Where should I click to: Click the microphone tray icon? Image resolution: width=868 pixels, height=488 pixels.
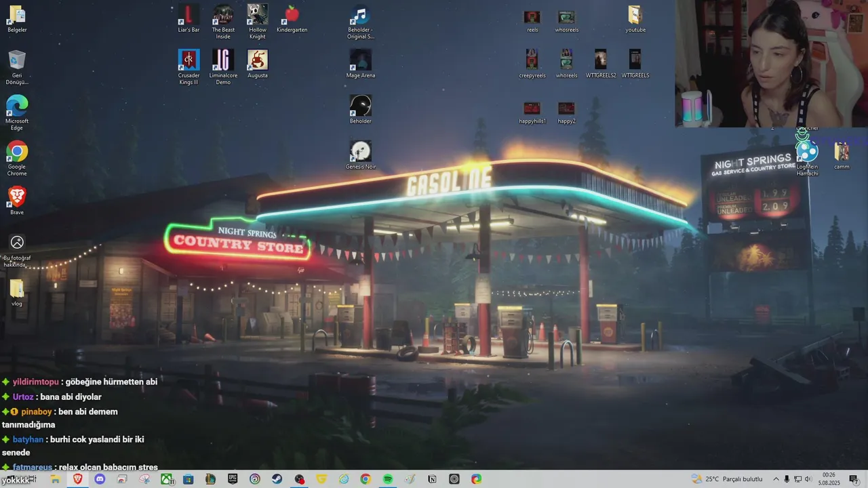coord(787,479)
